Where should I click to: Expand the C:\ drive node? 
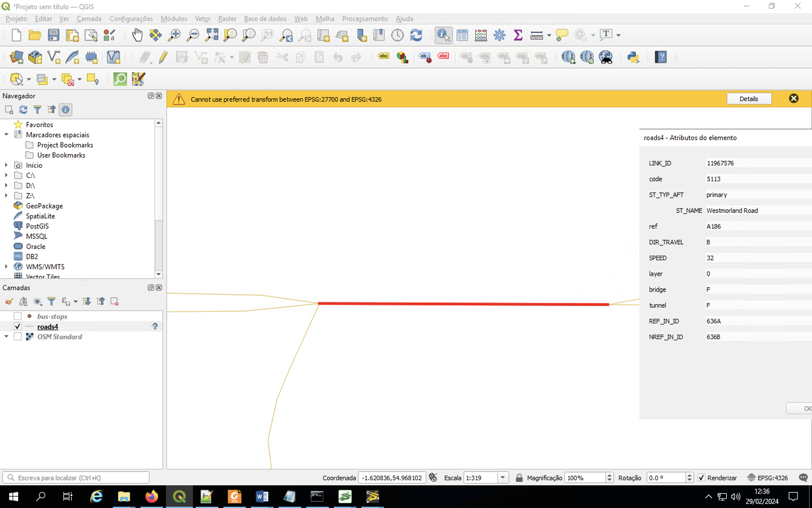coord(6,175)
